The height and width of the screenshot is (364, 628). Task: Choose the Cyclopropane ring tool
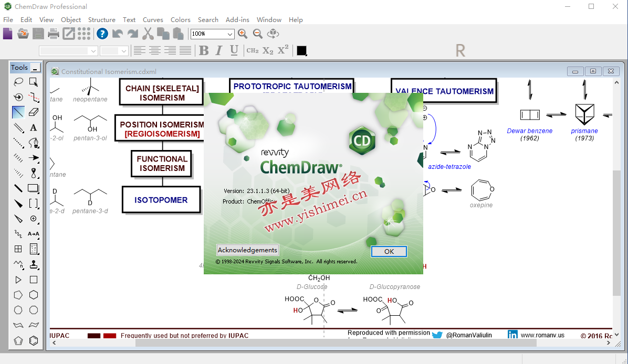tap(18, 280)
